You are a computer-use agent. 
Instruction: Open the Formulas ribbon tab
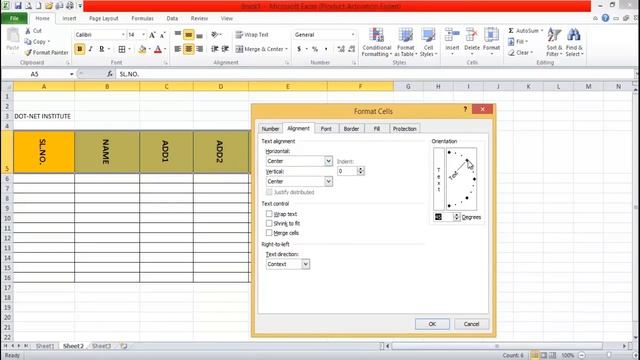142,18
